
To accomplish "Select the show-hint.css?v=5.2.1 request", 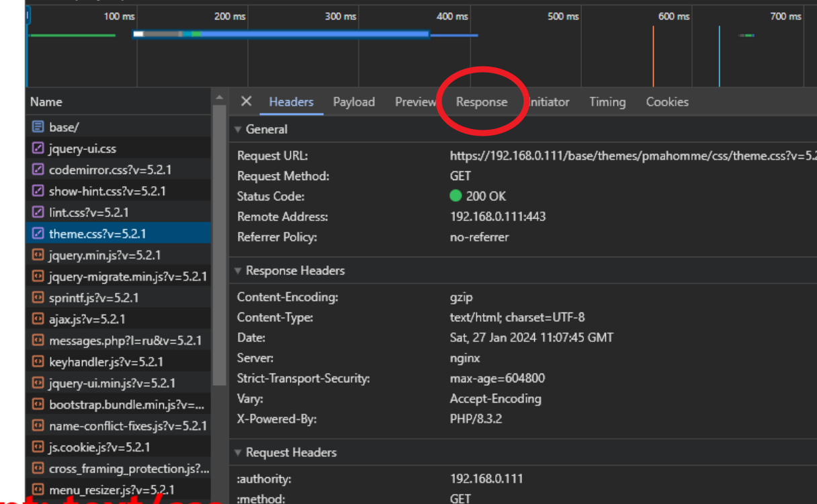I will pos(118,192).
